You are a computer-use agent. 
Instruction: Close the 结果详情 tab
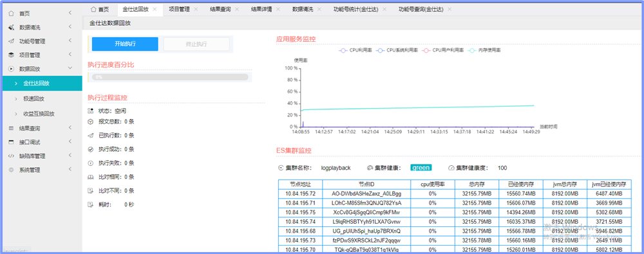tap(278, 9)
